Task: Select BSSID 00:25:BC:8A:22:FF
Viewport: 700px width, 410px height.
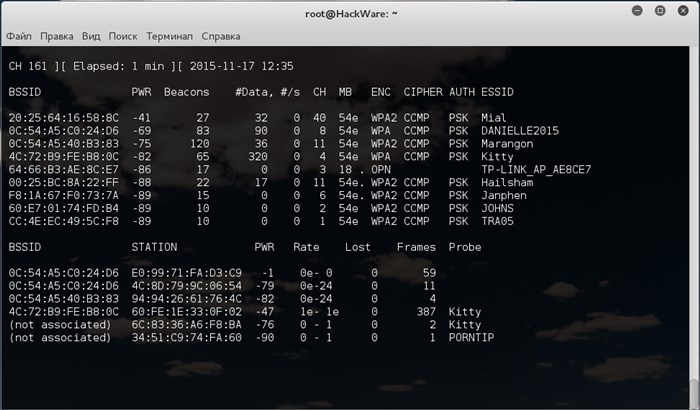Action: [64, 183]
